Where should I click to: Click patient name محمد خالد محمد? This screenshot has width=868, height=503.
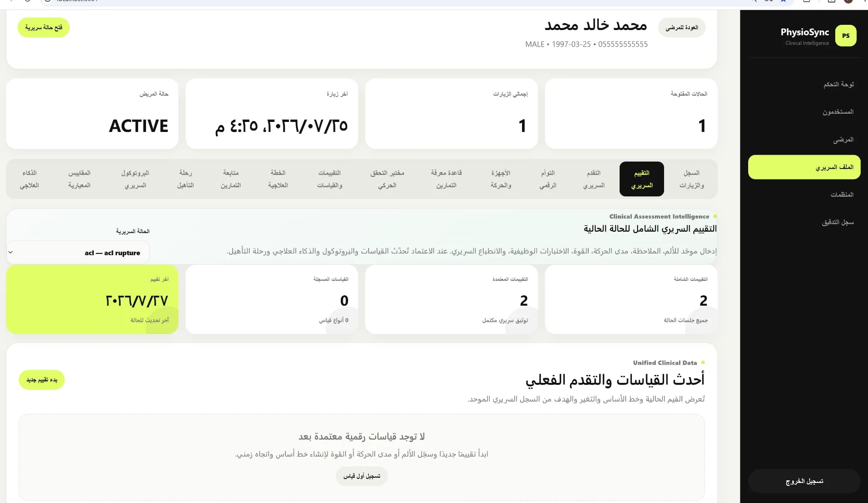(596, 25)
